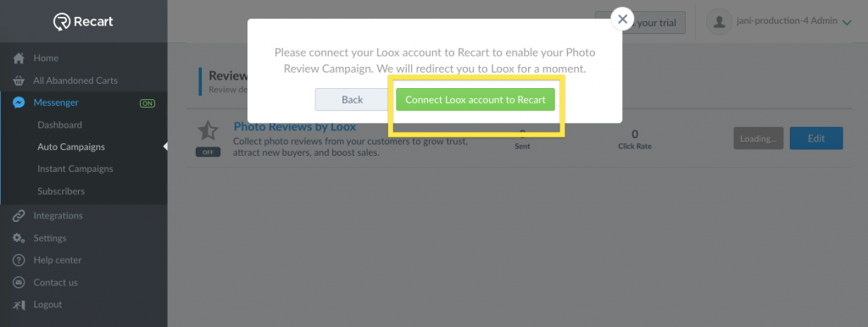Open Home via house icon
The height and width of the screenshot is (327, 868).
pos(19,58)
